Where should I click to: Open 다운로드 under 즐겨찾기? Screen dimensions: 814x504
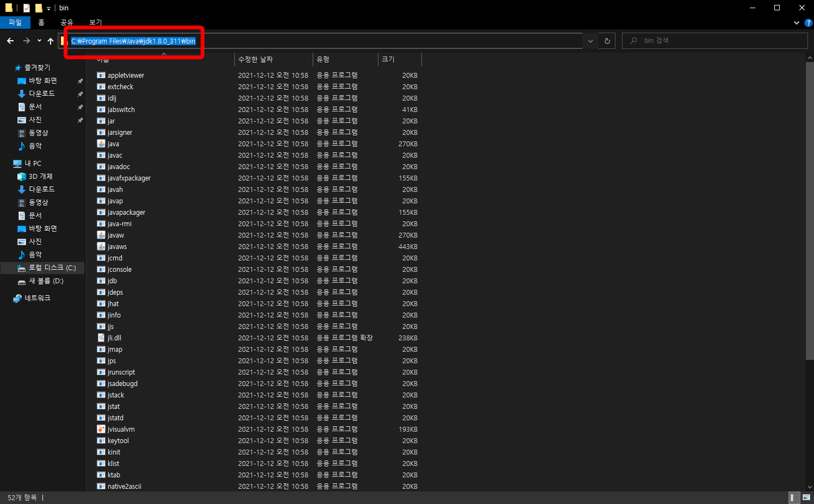pyautogui.click(x=42, y=94)
